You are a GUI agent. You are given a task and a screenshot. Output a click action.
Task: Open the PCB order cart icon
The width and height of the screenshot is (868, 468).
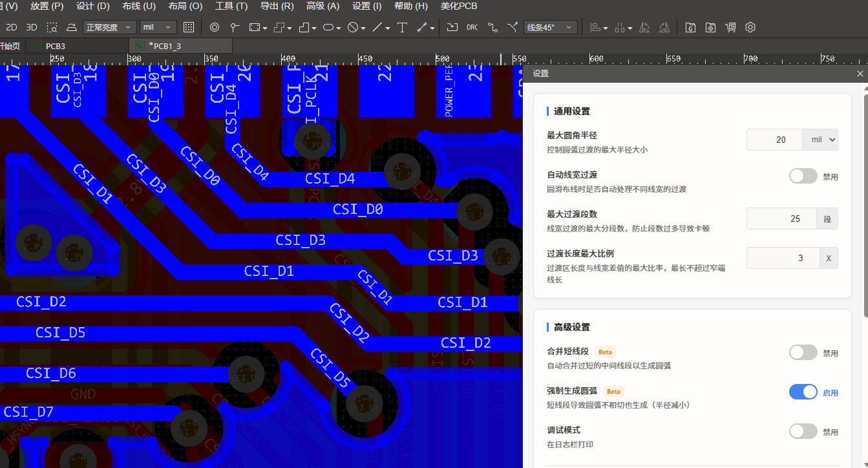coord(730,27)
